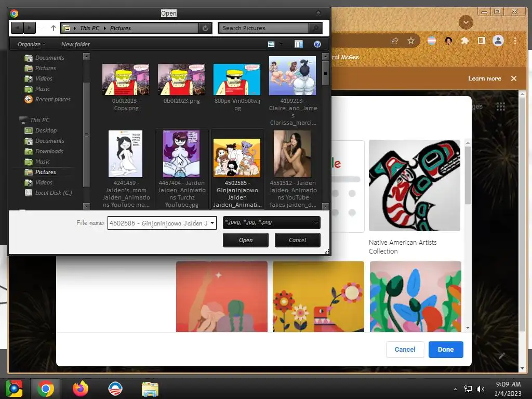The height and width of the screenshot is (399, 532).
Task: Open the volume control in tray
Action: pyautogui.click(x=481, y=389)
